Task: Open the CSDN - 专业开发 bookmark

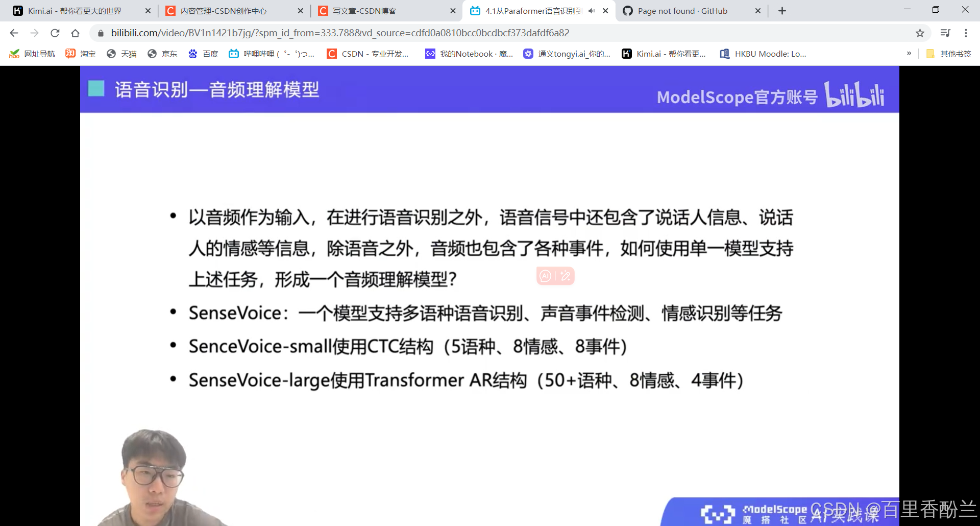Action: tap(368, 54)
